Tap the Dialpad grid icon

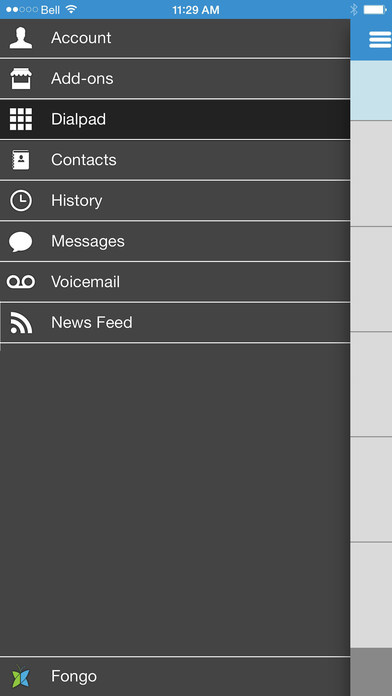tap(21, 119)
